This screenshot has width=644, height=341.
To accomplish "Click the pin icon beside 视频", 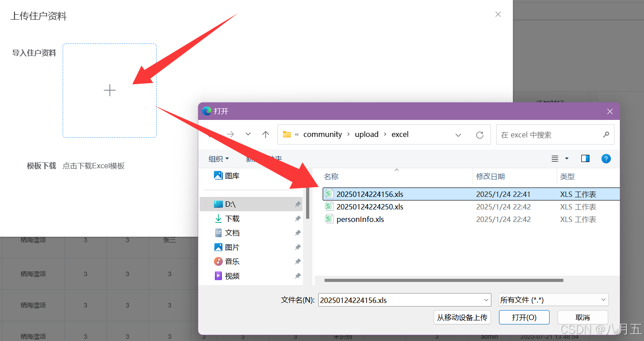I will click(297, 276).
